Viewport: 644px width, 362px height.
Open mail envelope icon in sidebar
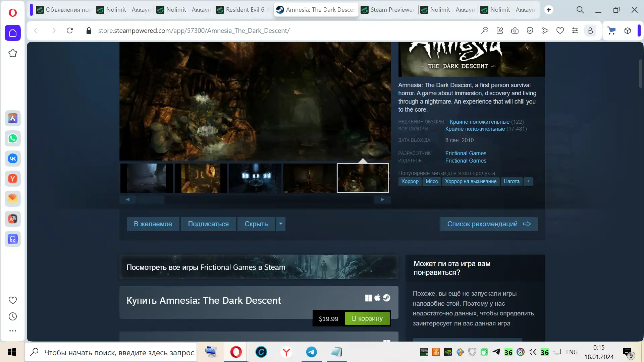[x=13, y=199]
